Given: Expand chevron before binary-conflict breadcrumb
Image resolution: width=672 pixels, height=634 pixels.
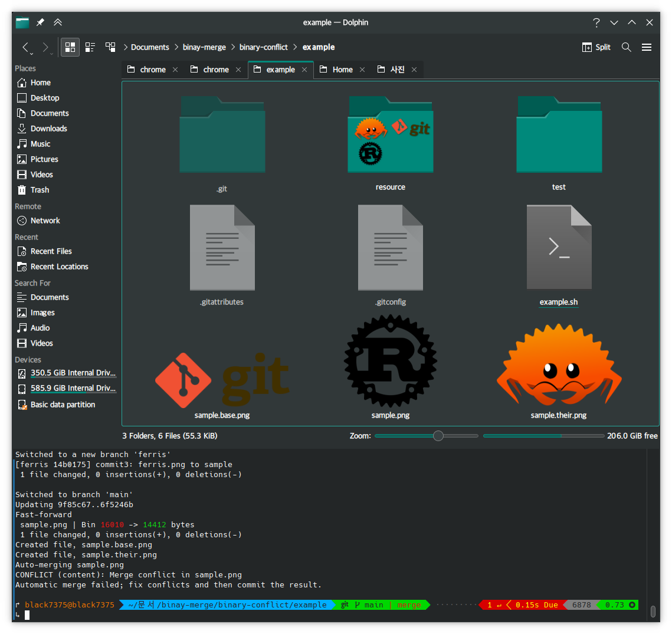Looking at the screenshot, I should pyautogui.click(x=232, y=47).
